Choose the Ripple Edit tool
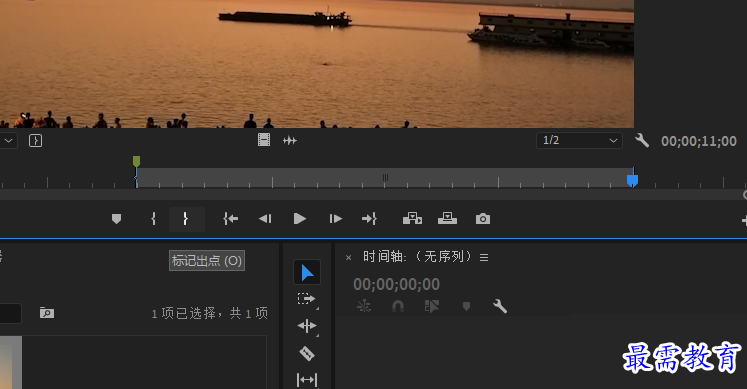 pos(307,326)
